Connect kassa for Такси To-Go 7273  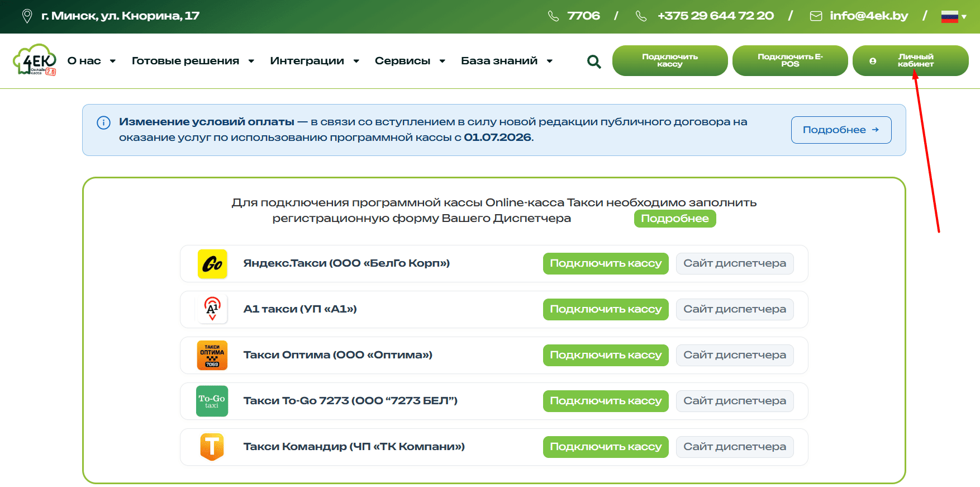606,401
